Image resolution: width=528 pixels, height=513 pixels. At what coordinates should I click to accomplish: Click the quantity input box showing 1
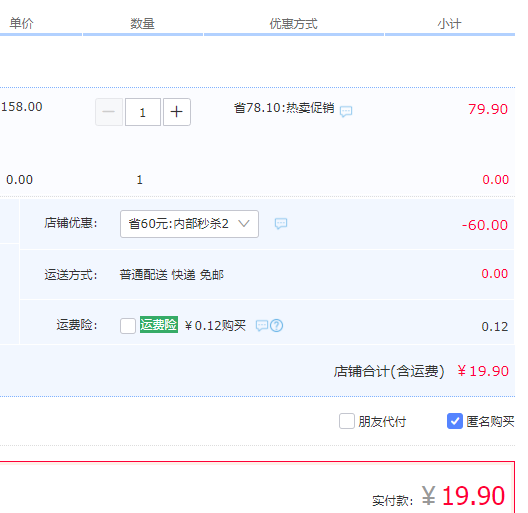click(143, 112)
